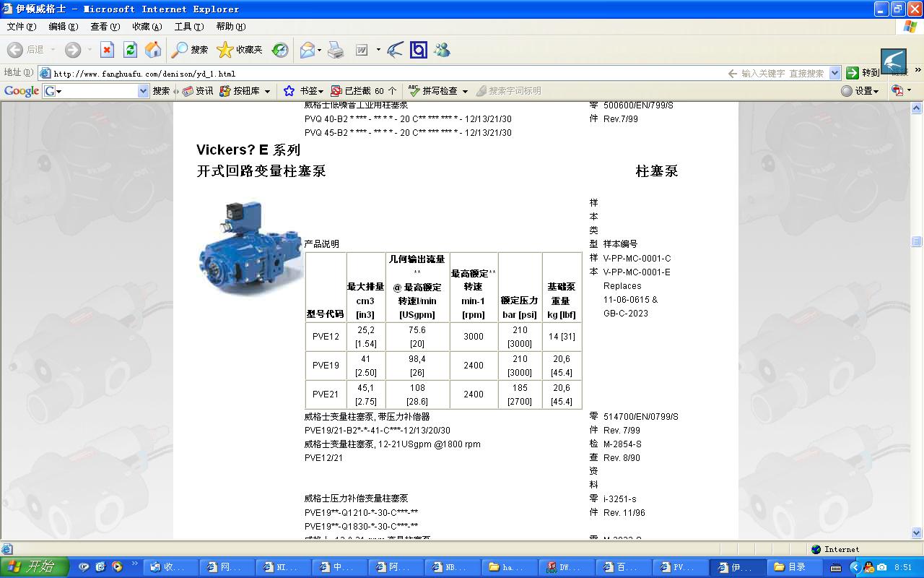Viewport: 924px width, 578px height.
Task: Stop loading the page
Action: 107,50
